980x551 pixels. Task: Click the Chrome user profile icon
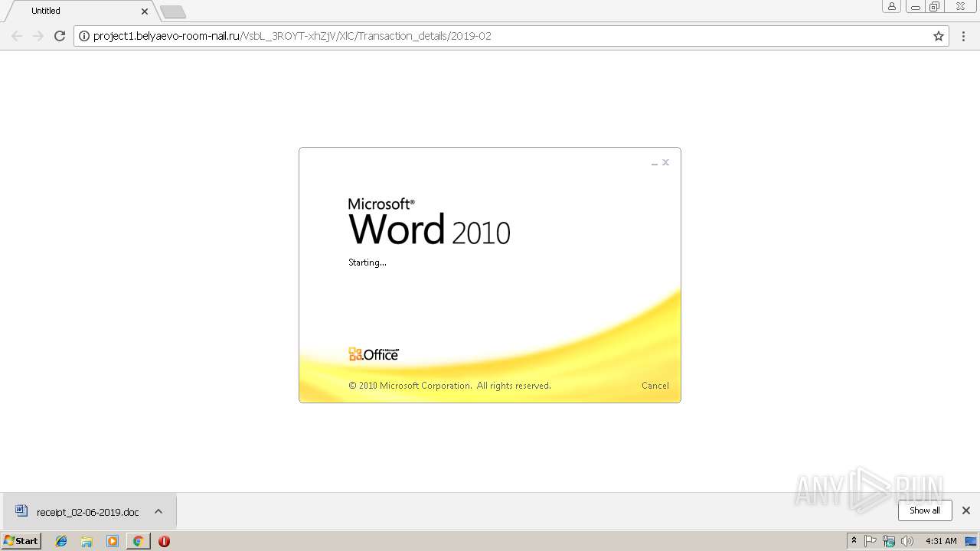tap(892, 7)
